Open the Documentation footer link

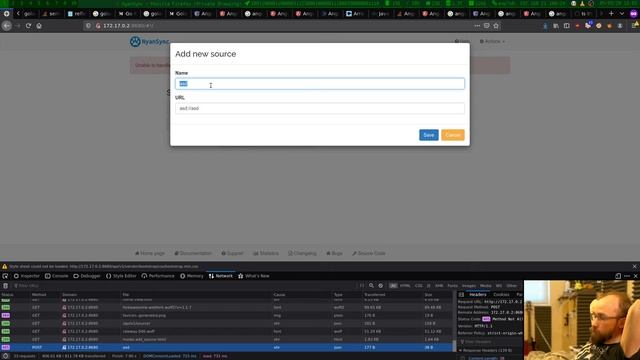[x=193, y=253]
